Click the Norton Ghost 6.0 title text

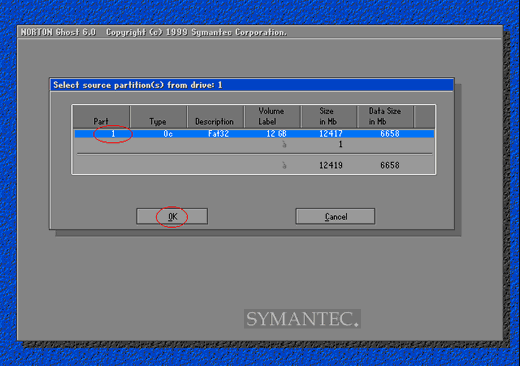(x=58, y=32)
